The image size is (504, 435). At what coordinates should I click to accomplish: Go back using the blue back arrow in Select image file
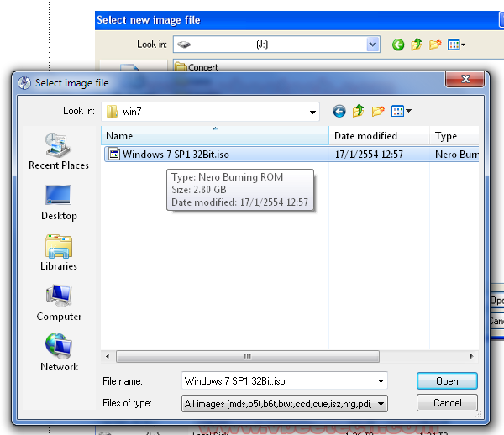[x=339, y=112]
